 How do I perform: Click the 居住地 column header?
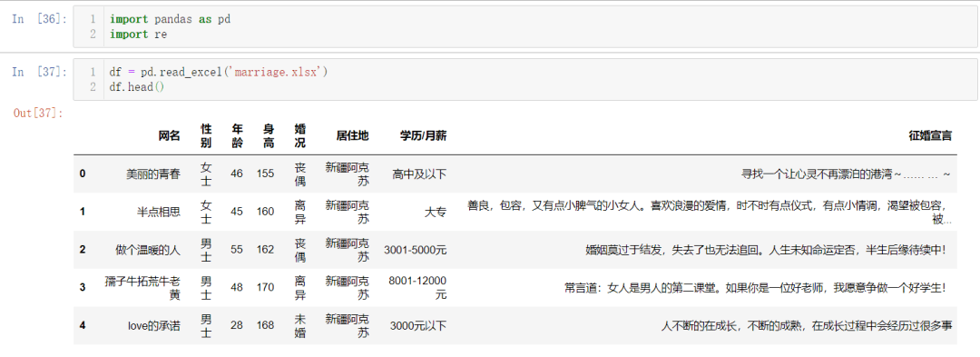point(352,135)
